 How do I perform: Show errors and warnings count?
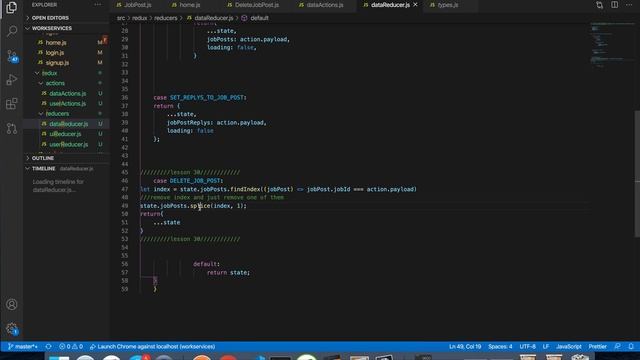[x=71, y=347]
